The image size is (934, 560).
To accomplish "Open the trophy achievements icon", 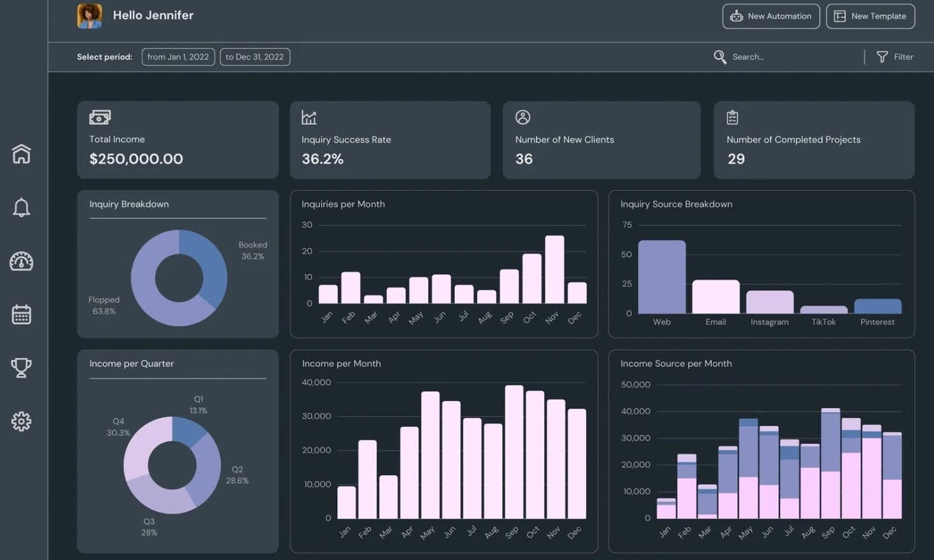I will (21, 367).
